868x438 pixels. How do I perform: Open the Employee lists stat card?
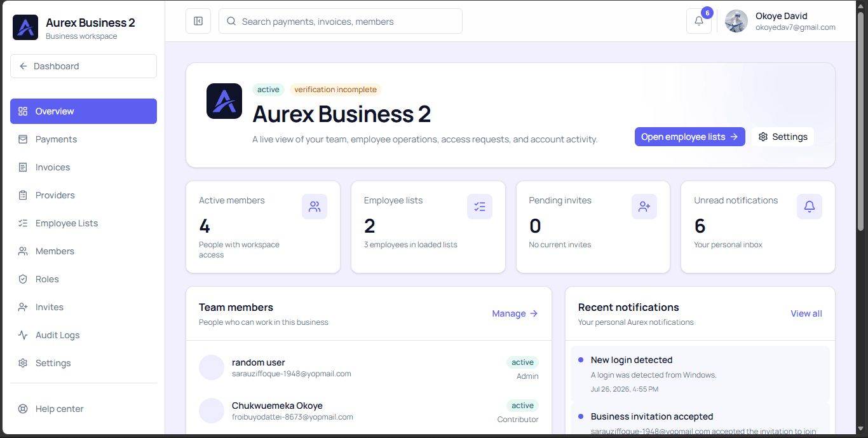click(428, 227)
